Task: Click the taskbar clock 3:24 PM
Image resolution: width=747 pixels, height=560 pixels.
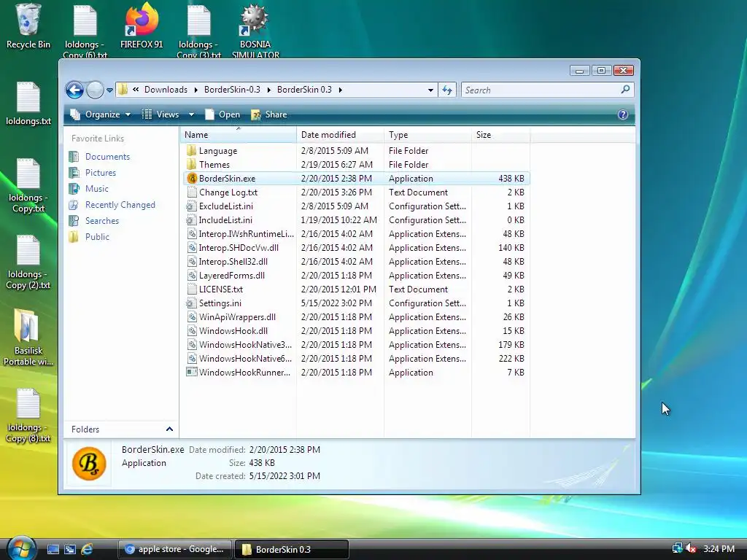Action: point(719,548)
